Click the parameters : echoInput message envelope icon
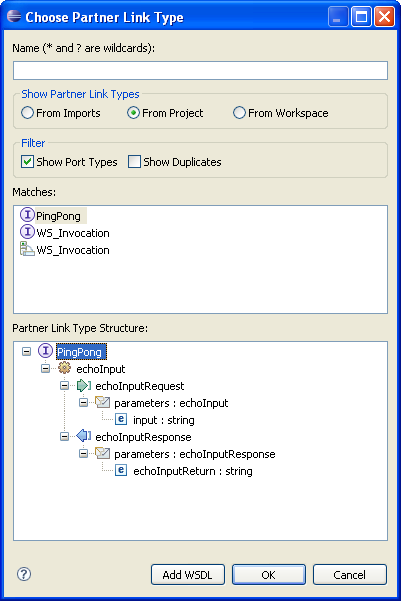The width and height of the screenshot is (401, 601). 102,402
